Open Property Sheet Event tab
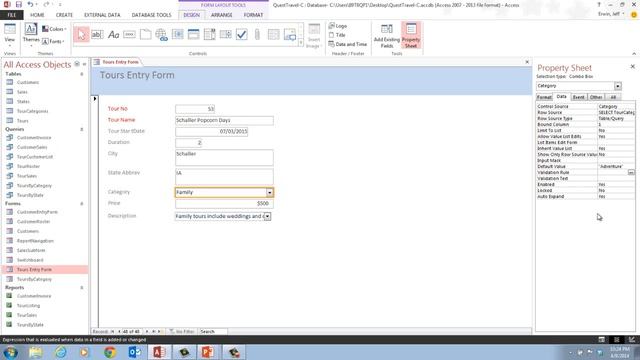The width and height of the screenshot is (640, 360). pos(578,97)
